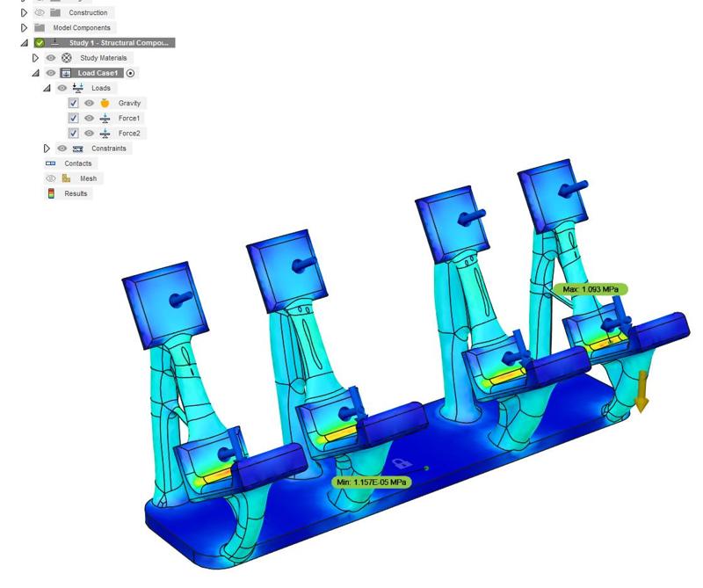
Task: Expand the Construction folder
Action: (x=25, y=12)
